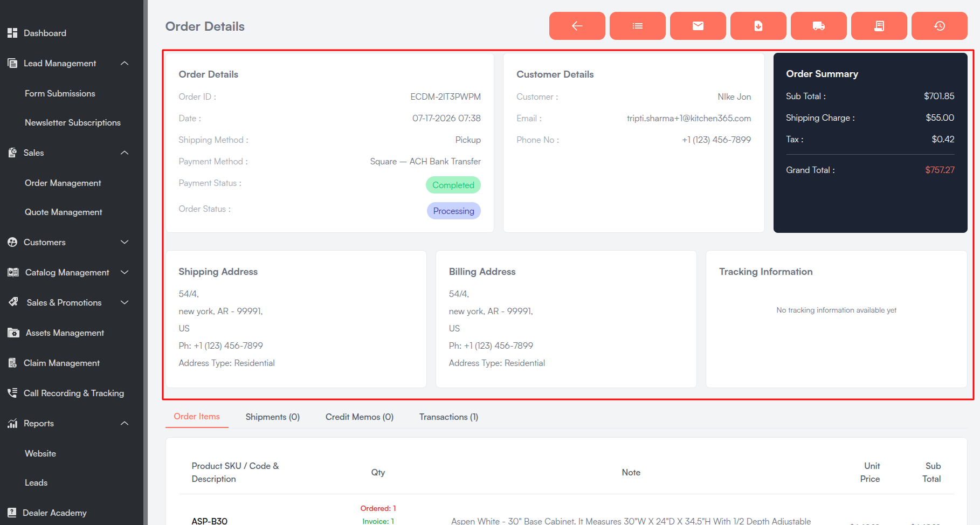Open the Leads reports link
980x525 pixels.
point(36,482)
